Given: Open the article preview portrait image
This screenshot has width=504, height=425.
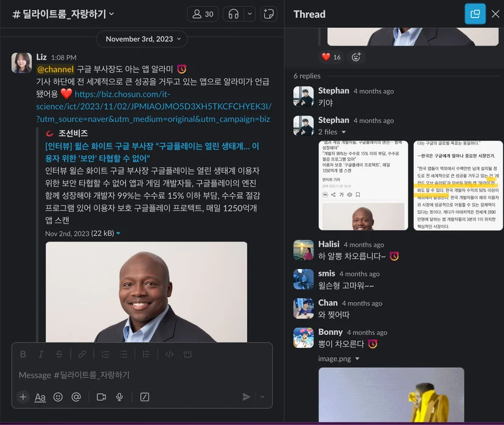Looking at the screenshot, I should click(x=146, y=292).
